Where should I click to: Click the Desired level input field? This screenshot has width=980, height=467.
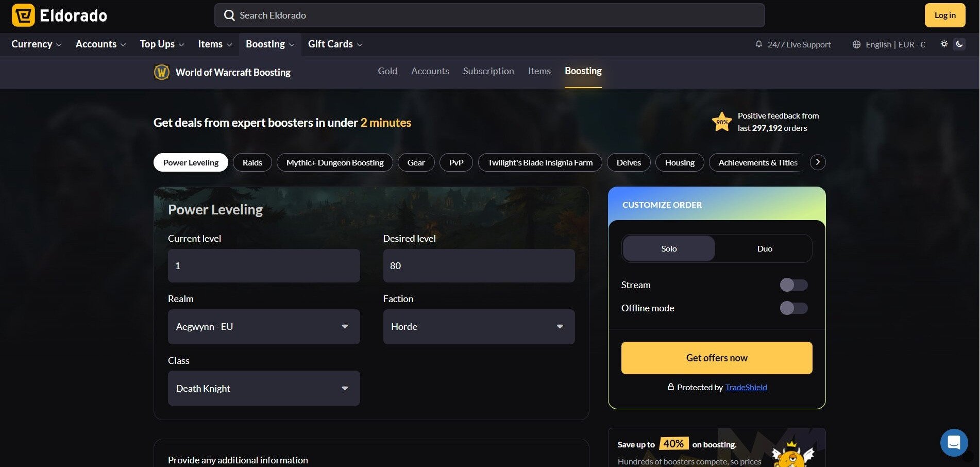click(479, 265)
